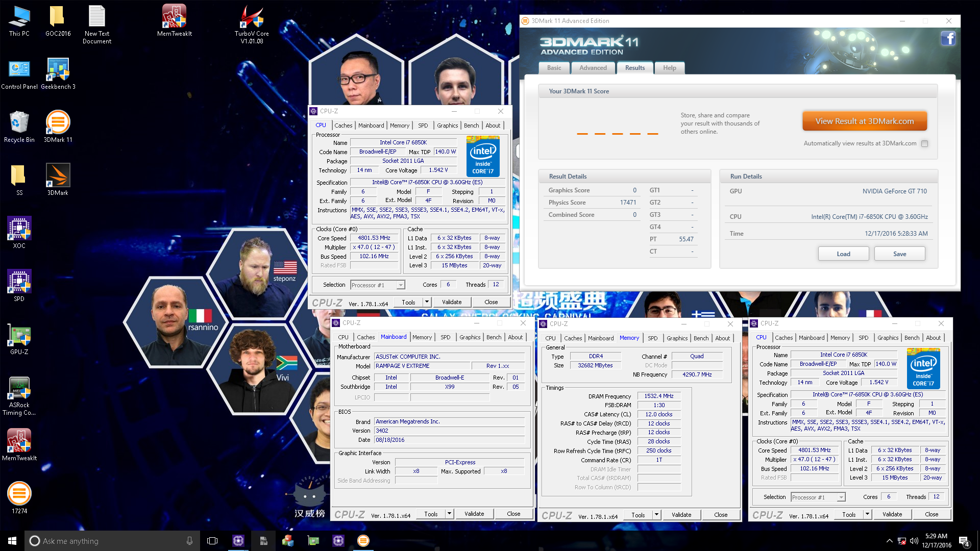
Task: Open the GOC2016 folder icon
Action: (x=58, y=20)
